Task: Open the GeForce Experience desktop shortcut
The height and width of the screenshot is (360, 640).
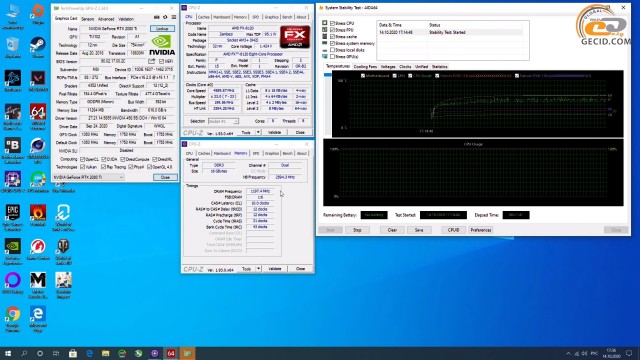Action: pyautogui.click(x=13, y=251)
